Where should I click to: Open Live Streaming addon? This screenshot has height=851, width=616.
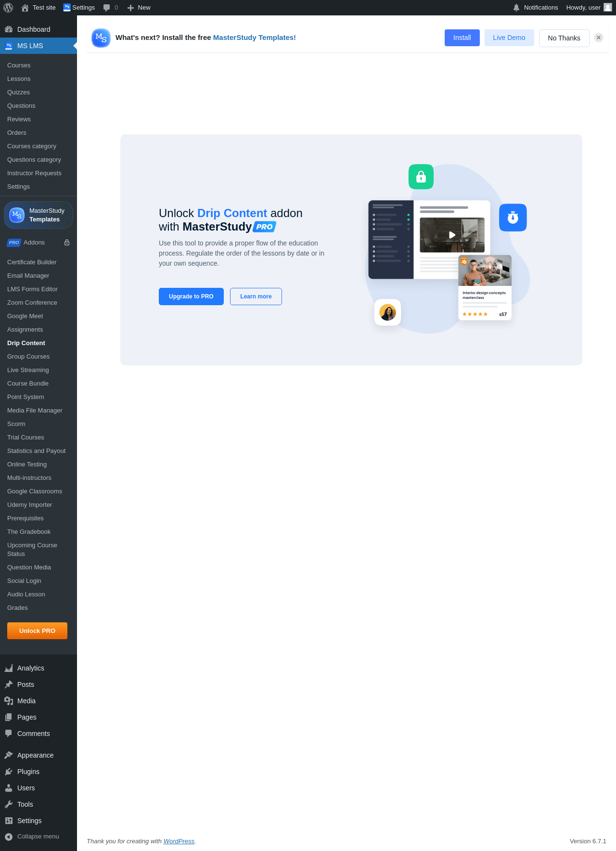tap(28, 370)
